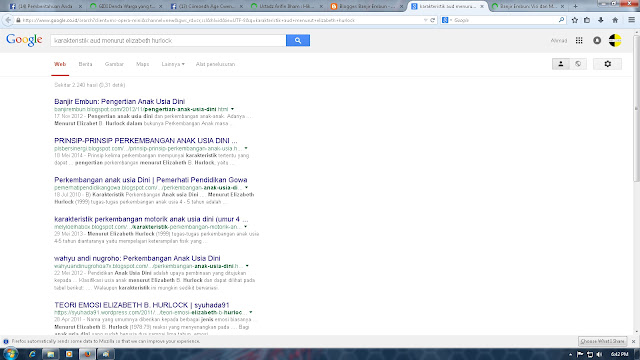Open TEORI EMOSI ELIZABETH B. HURLOCK result
Image resolution: width=640 pixels, height=360 pixels.
[x=142, y=305]
